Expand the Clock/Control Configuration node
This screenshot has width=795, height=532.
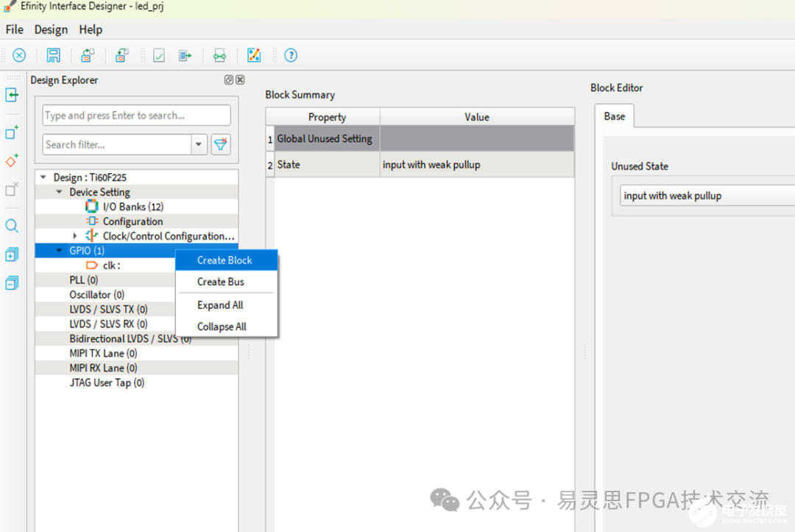(x=75, y=235)
